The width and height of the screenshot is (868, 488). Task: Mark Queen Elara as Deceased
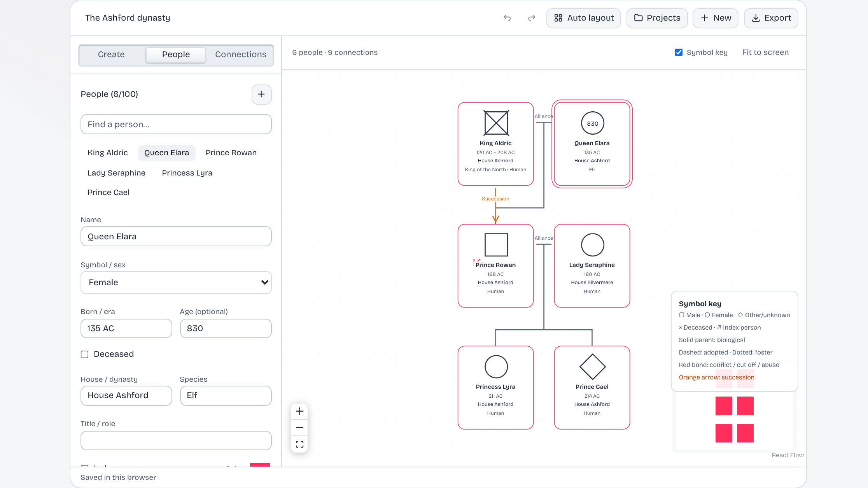pos(84,354)
